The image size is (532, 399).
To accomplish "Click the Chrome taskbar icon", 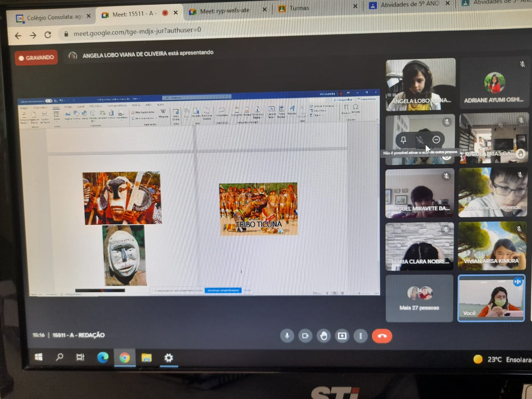I will pos(124,358).
